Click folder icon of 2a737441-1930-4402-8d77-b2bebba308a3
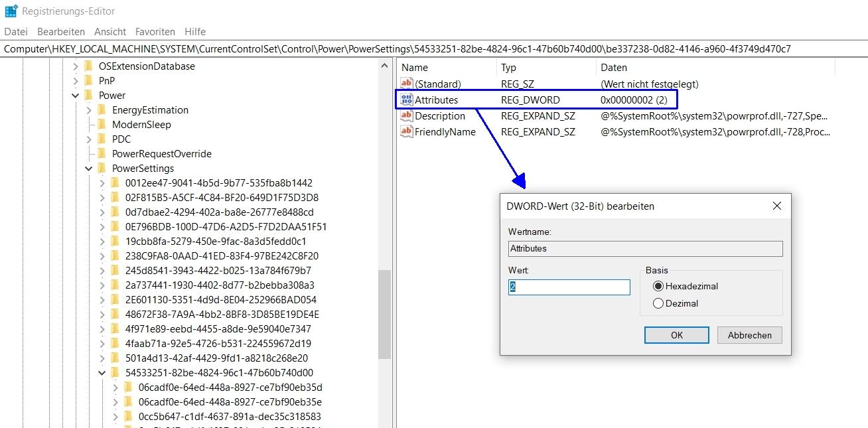868x428 pixels. (115, 285)
